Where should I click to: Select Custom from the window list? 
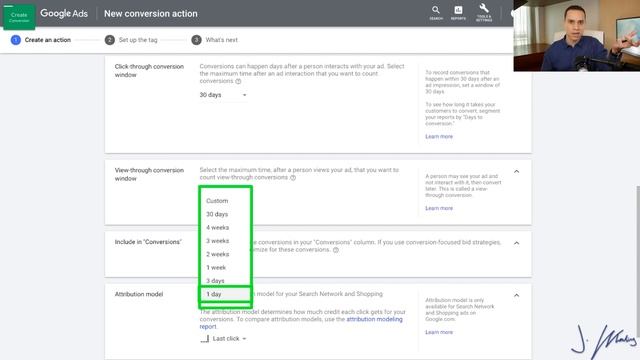pos(225,201)
